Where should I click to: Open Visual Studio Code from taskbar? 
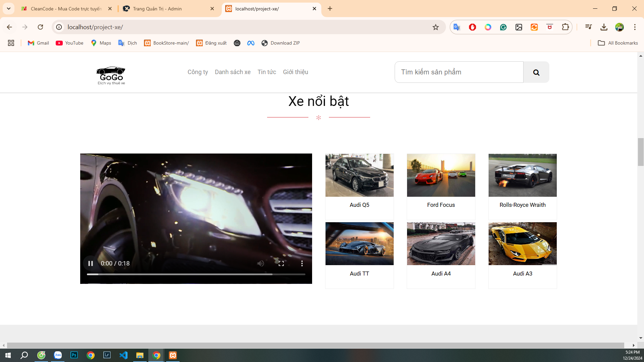[123, 355]
